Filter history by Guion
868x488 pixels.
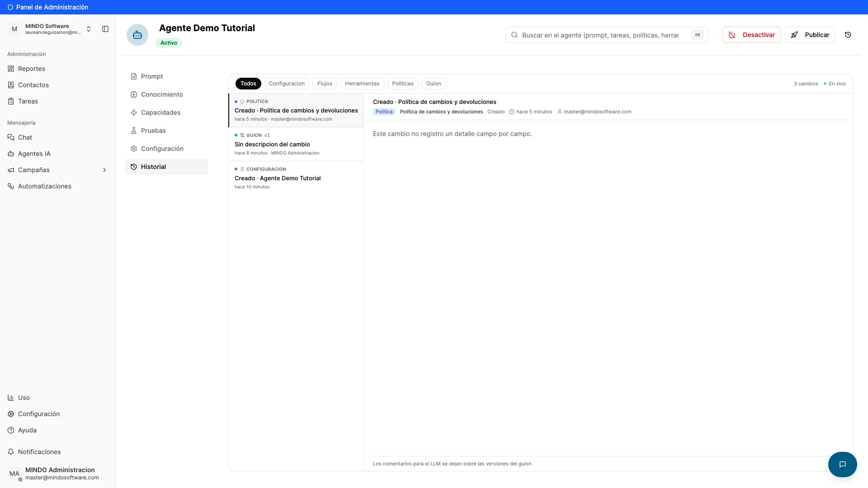click(434, 84)
